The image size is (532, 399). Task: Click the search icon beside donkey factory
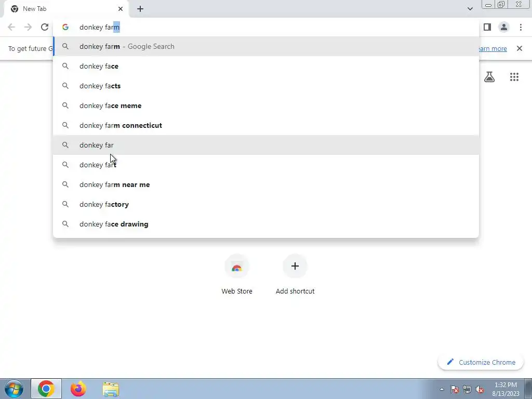click(x=65, y=204)
